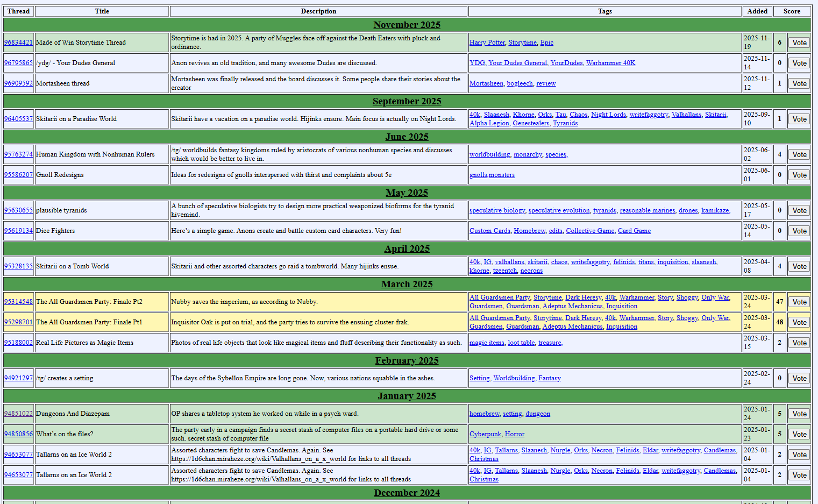The height and width of the screenshot is (504, 818).
Task: Open the tzeentch tag
Action: 505,271
